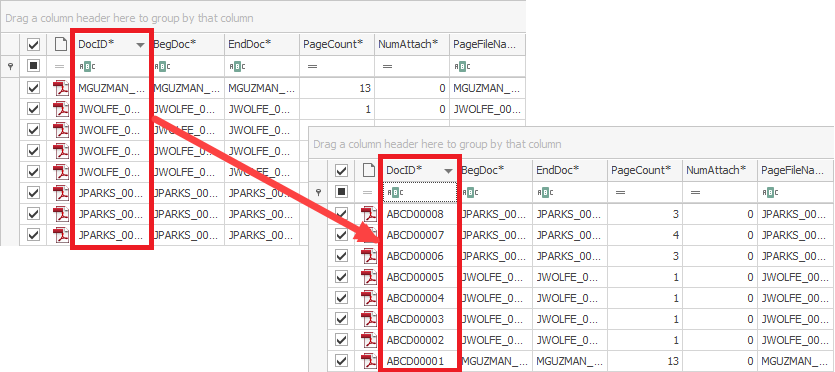Toggle the select-all checkbox in the right grid header

(x=341, y=171)
